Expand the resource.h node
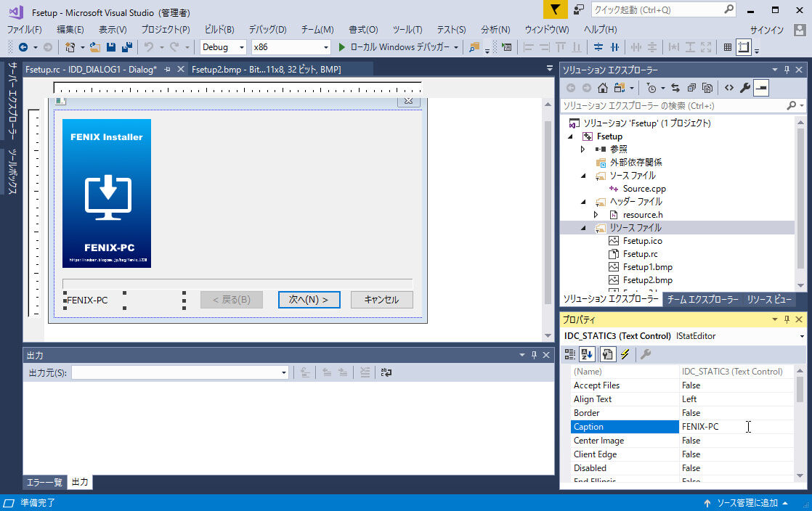812x511 pixels. pyautogui.click(x=596, y=214)
